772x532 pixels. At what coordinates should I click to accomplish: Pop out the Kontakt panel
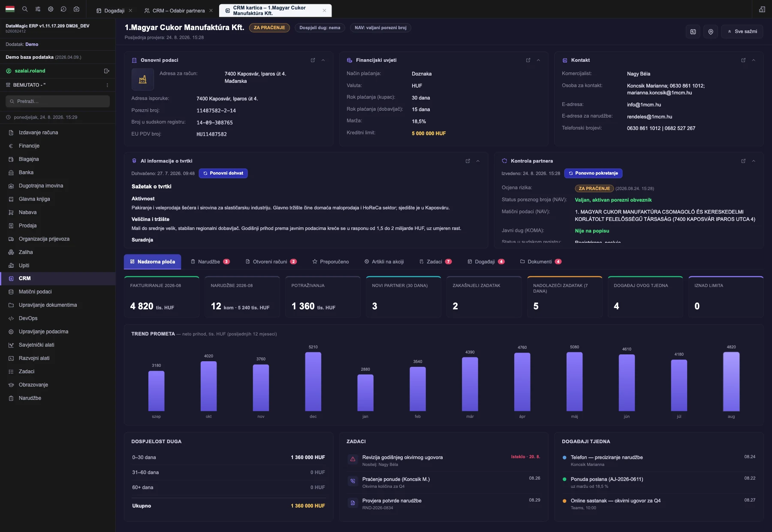pyautogui.click(x=743, y=60)
